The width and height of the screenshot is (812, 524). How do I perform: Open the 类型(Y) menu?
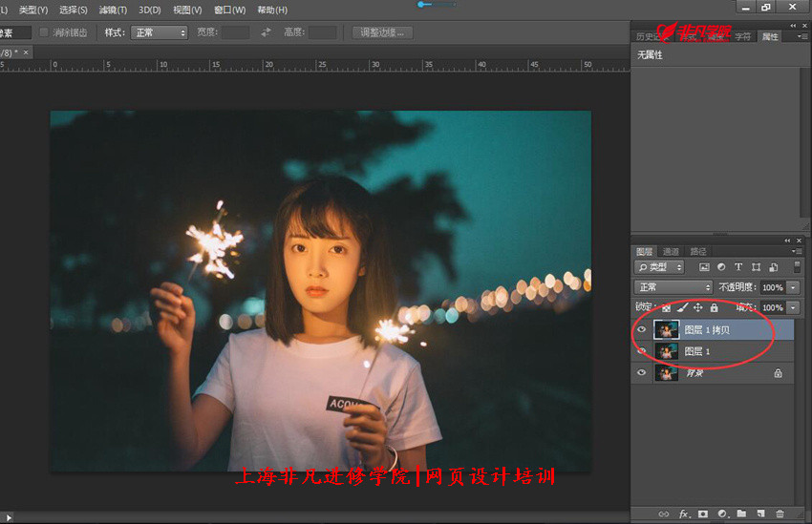(x=33, y=10)
